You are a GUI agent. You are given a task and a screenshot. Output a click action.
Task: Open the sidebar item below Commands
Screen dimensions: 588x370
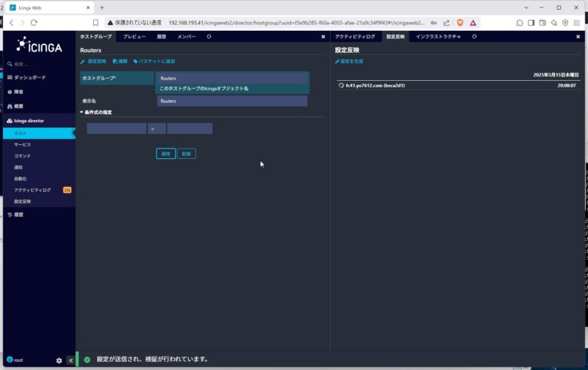(x=18, y=168)
